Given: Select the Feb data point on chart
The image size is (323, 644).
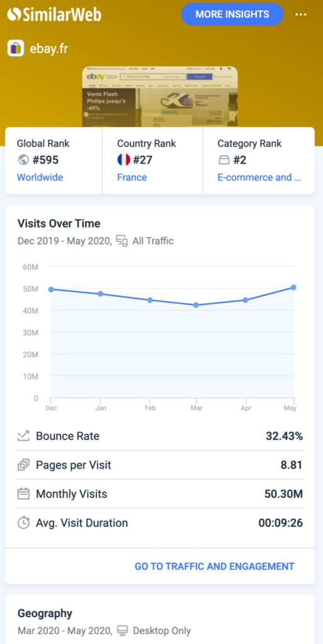Looking at the screenshot, I should click(150, 300).
